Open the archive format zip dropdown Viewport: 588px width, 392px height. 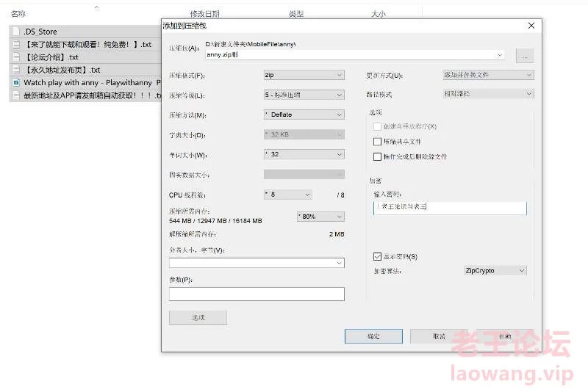pyautogui.click(x=304, y=75)
